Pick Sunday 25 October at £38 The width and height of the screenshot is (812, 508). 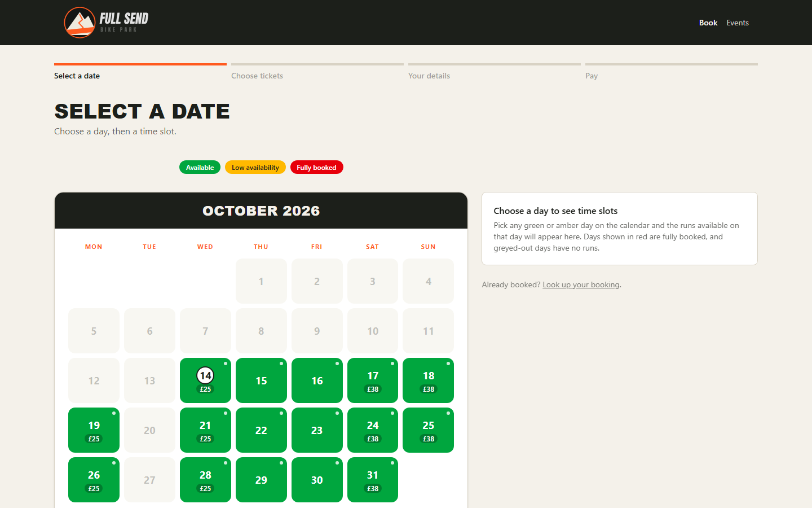click(x=429, y=430)
